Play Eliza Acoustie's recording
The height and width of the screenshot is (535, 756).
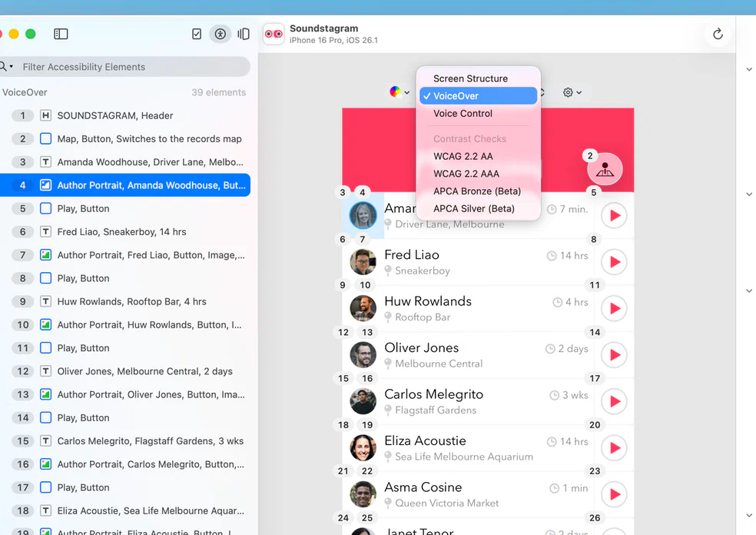(615, 447)
